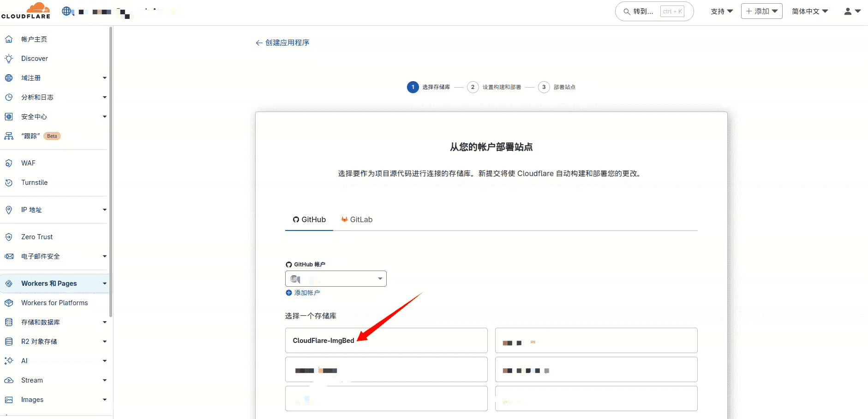The width and height of the screenshot is (868, 419).
Task: Collapse the Workers 和 Pages arrow
Action: tap(105, 283)
